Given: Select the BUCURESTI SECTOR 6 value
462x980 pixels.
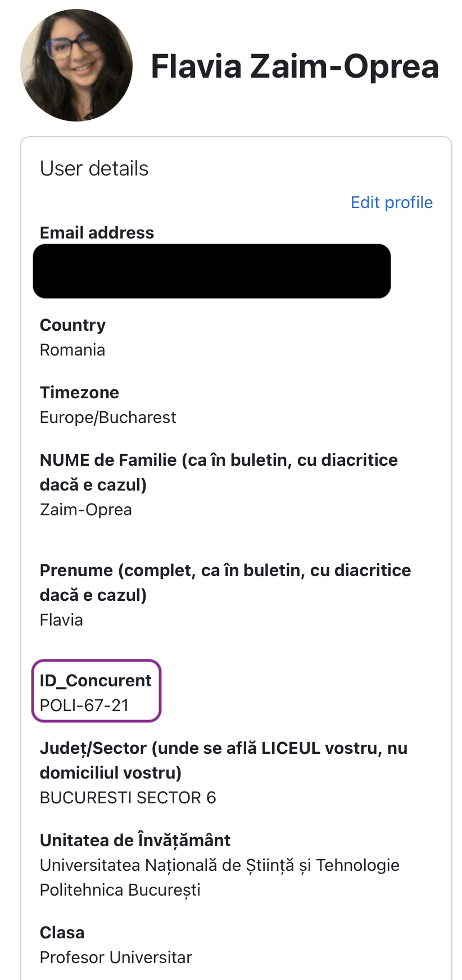Looking at the screenshot, I should (128, 798).
